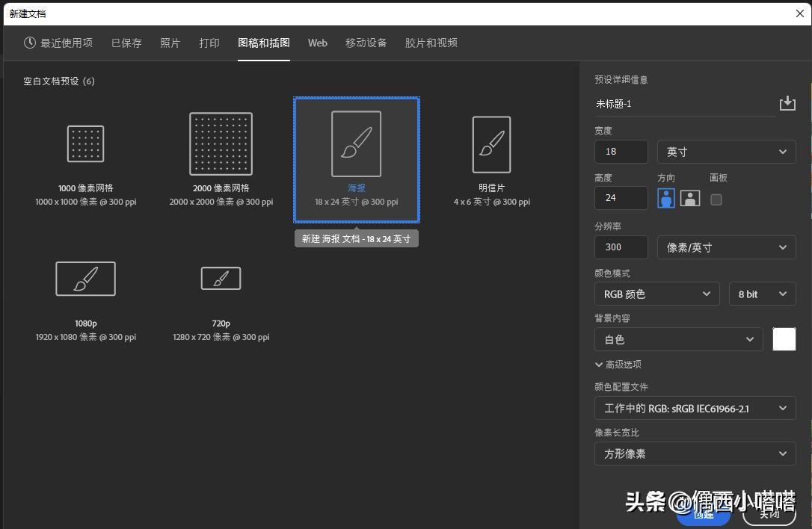Screen dimensions: 812x529
Task: Click the save preset download icon
Action: pyautogui.click(x=787, y=103)
